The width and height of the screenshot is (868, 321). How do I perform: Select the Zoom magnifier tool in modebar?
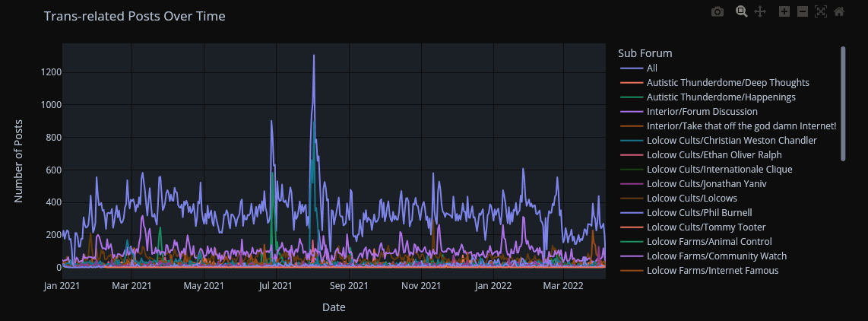(x=742, y=11)
